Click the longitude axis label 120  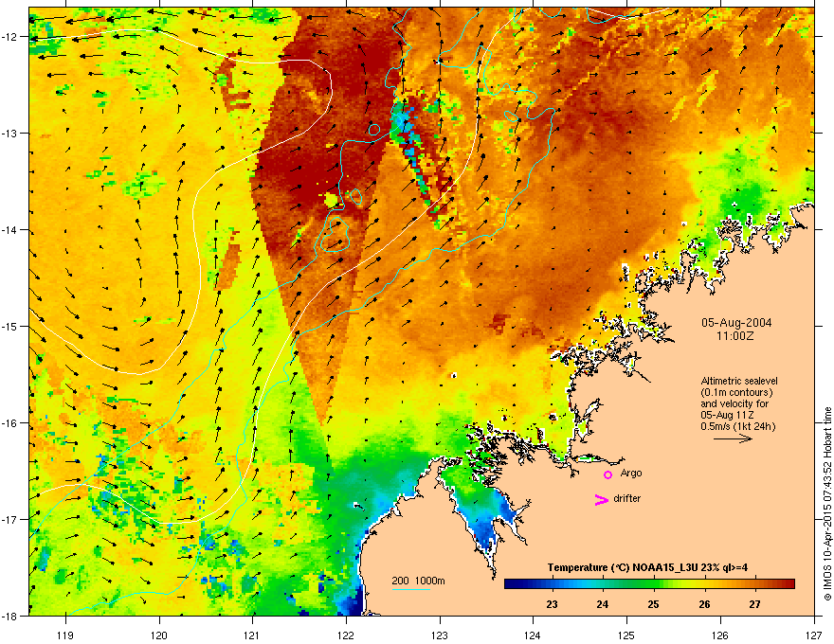coord(159,635)
